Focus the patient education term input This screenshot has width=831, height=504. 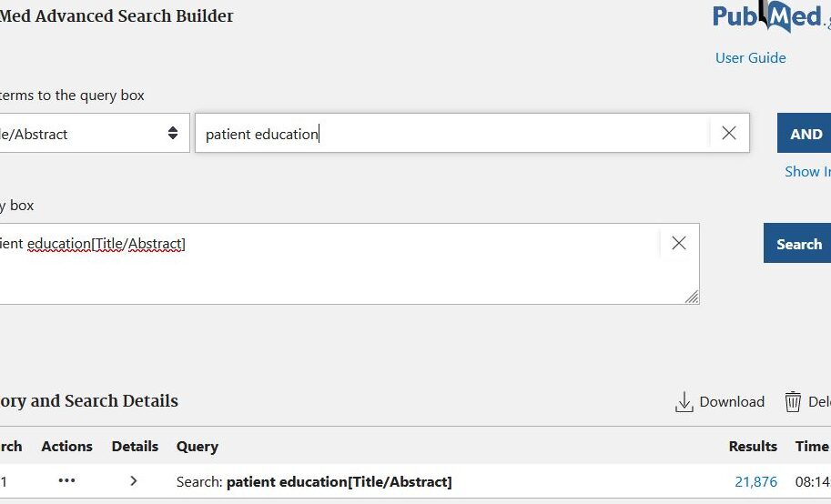pyautogui.click(x=452, y=133)
